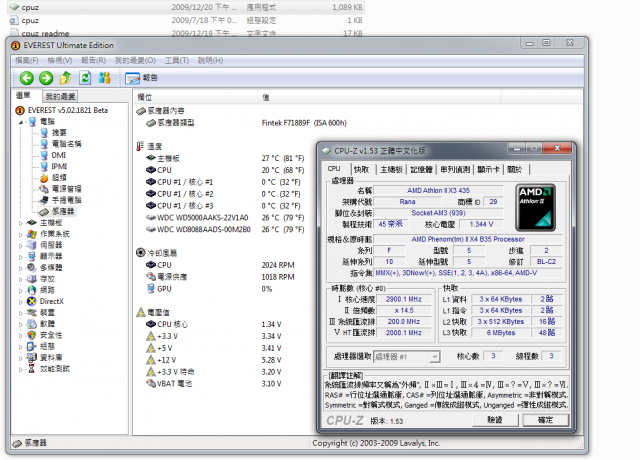Screen dimensions: 640x460
Task: Open the 檔案(F) File menu
Action: [27, 60]
